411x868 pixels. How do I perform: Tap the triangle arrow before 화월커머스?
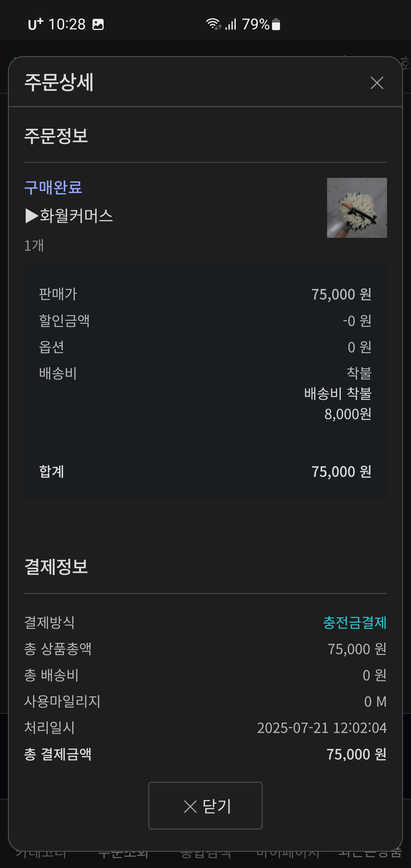pos(32,216)
